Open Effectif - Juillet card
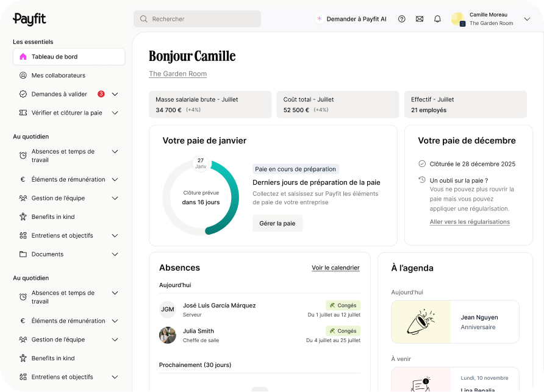The height and width of the screenshot is (392, 544). coord(465,104)
